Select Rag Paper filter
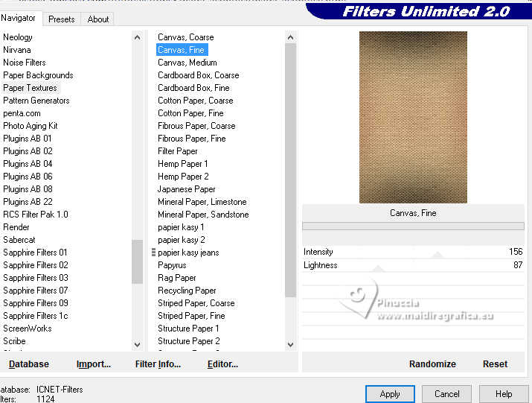 [177, 278]
